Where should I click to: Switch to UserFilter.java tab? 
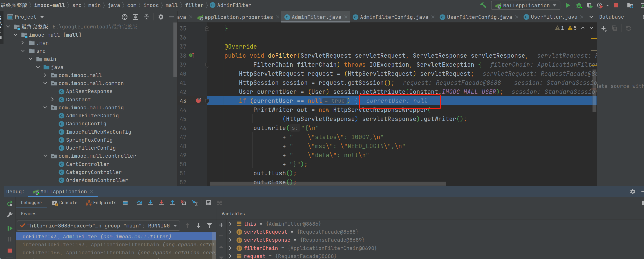click(554, 17)
